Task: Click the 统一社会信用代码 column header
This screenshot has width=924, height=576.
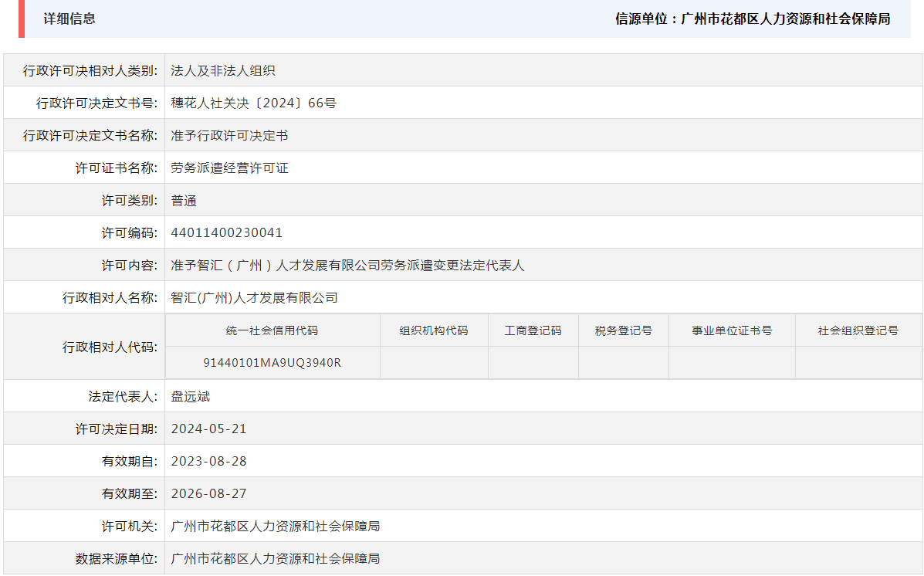Action: (x=272, y=330)
